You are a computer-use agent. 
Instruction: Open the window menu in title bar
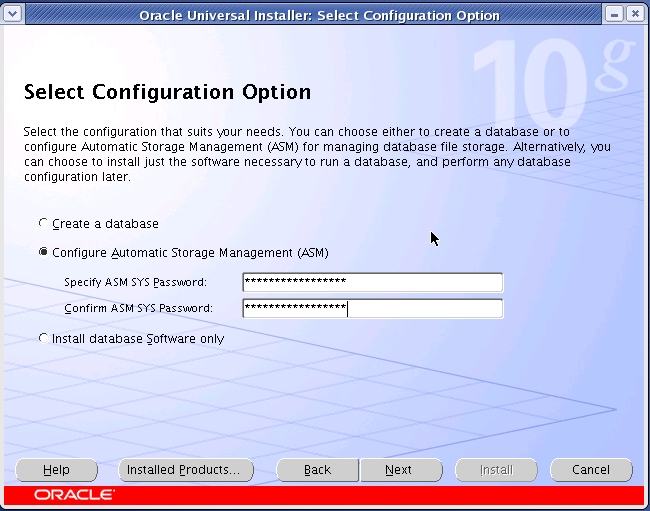[x=12, y=14]
